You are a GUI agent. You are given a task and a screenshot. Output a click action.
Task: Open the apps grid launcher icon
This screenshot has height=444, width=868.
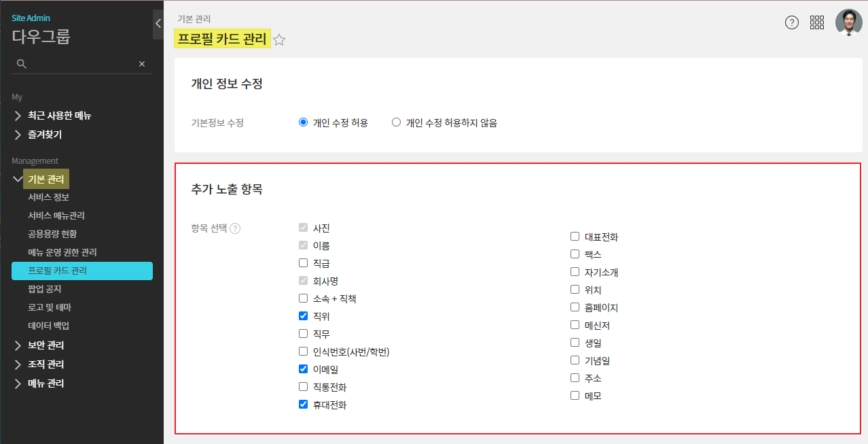(817, 22)
